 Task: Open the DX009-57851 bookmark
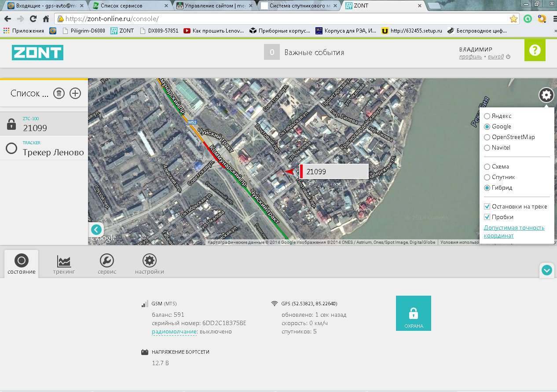[x=159, y=31]
